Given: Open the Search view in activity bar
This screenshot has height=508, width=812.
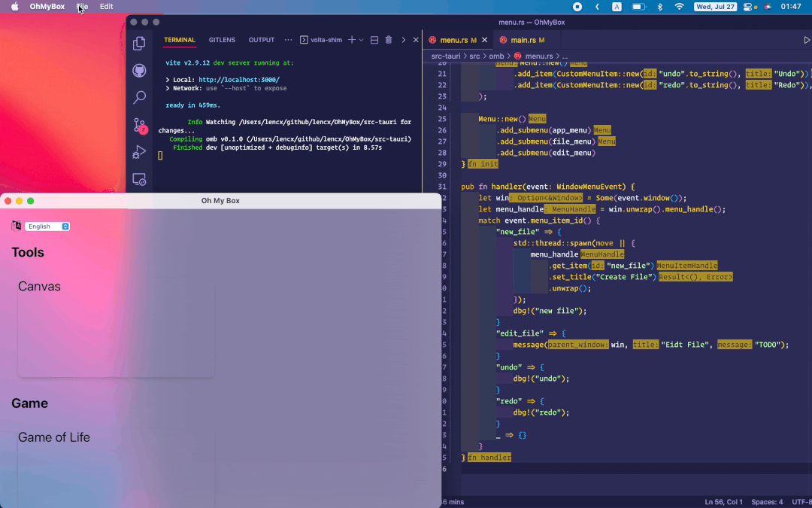Looking at the screenshot, I should (x=139, y=98).
